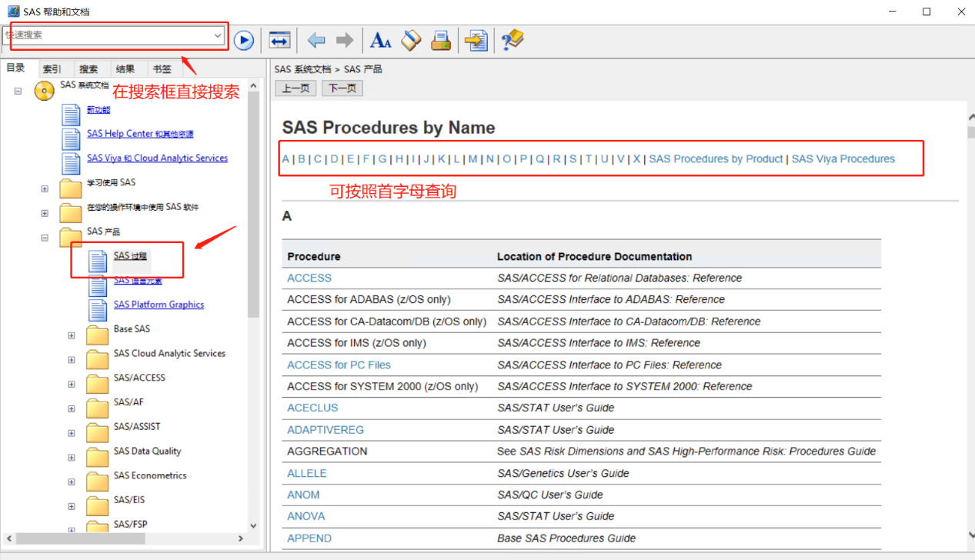
Task: Go forward using the right arrow icon
Action: point(344,40)
